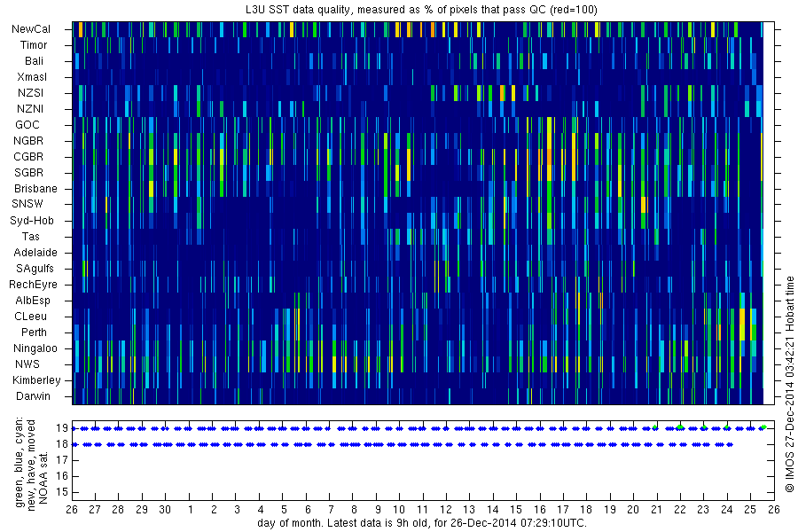Select the NZSI region label

[30, 93]
